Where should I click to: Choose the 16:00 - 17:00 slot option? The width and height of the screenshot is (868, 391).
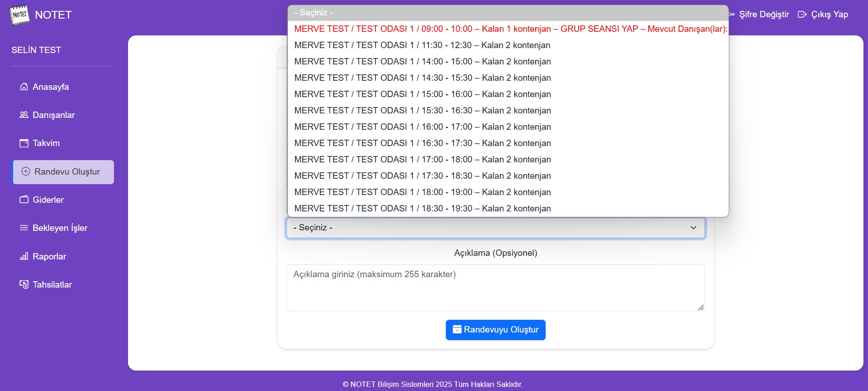point(508,127)
